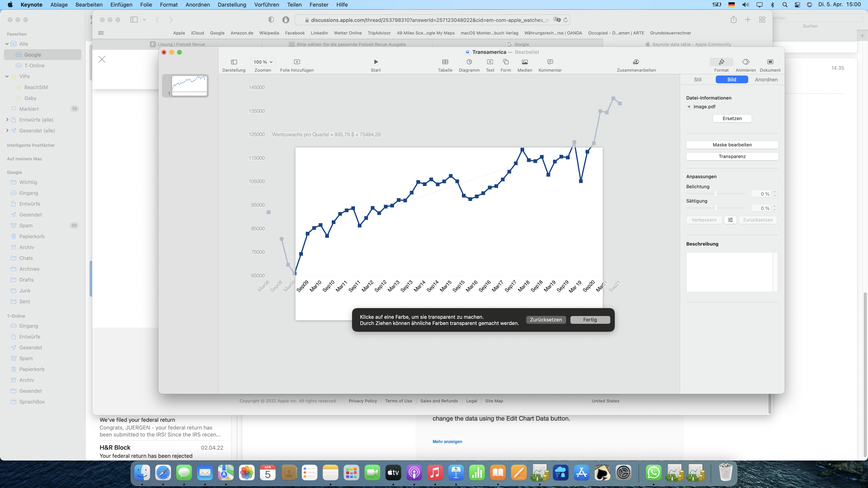Open the Einfügen menu
The image size is (868, 488).
tap(121, 5)
